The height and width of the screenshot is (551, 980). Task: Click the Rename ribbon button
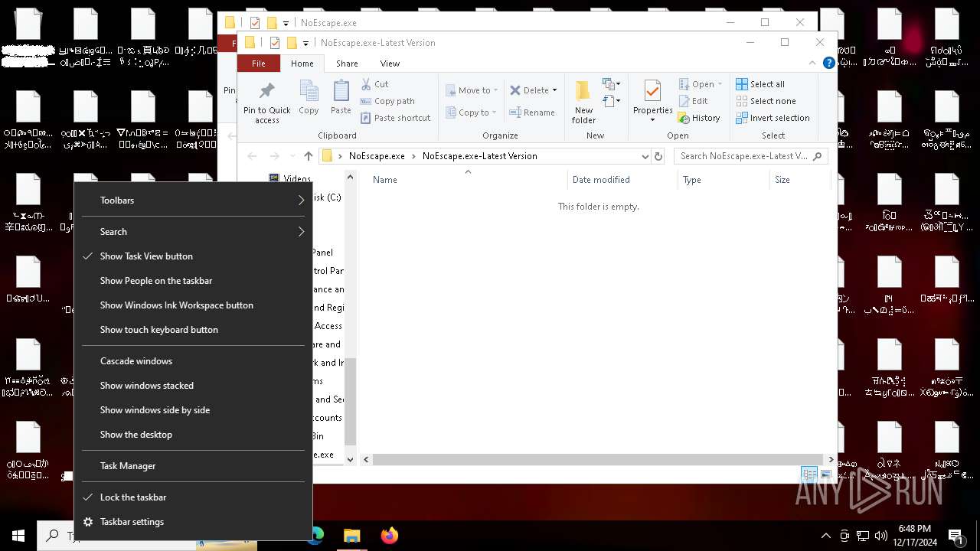[532, 112]
